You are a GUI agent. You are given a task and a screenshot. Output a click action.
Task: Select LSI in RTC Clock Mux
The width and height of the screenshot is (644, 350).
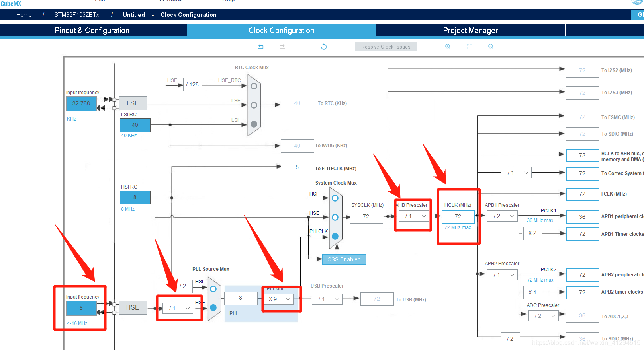[x=254, y=124]
